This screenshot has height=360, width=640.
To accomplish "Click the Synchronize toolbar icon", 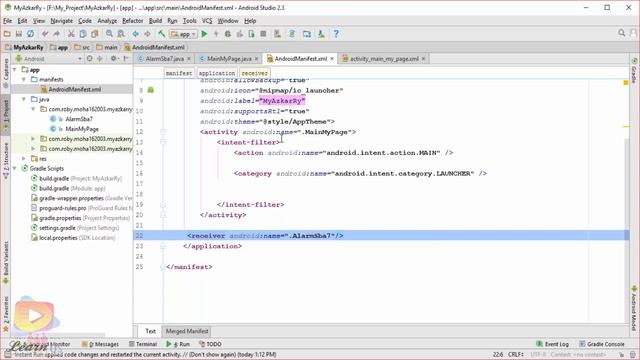I will point(31,34).
